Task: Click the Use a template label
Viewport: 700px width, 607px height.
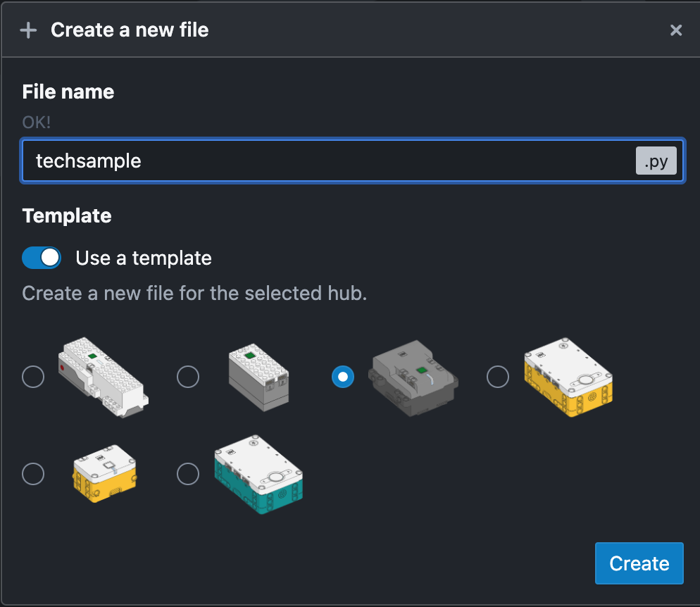Action: (144, 258)
